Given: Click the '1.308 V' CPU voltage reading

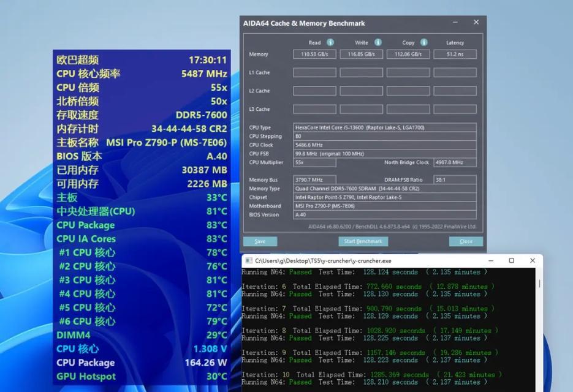Looking at the screenshot, I should [210, 349].
